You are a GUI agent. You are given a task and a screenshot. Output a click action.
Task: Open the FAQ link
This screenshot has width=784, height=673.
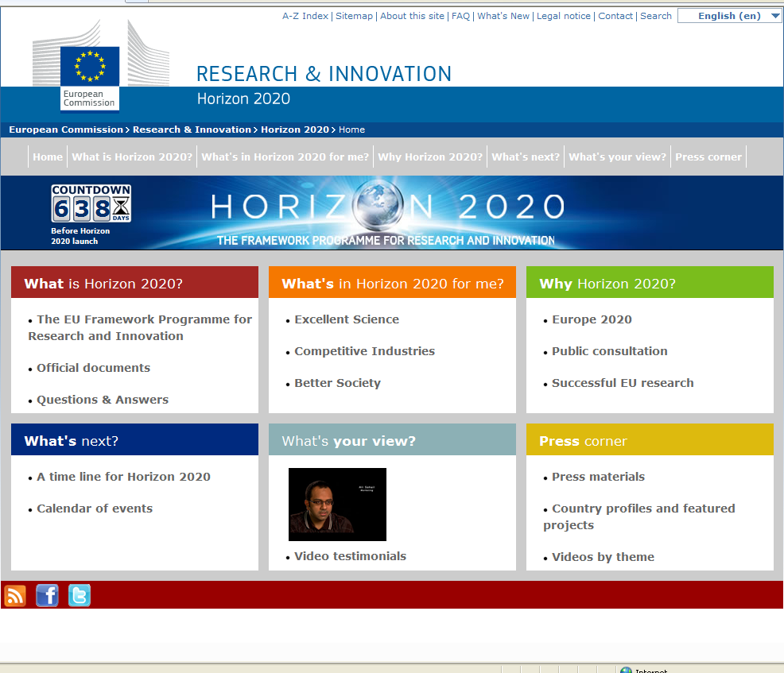460,16
